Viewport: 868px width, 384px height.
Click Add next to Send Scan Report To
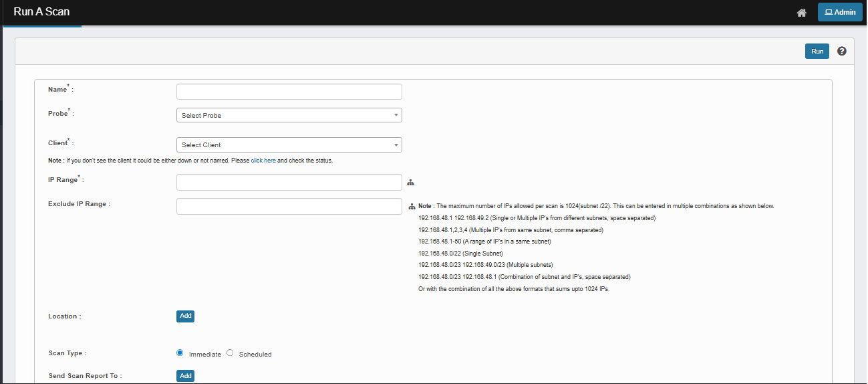click(185, 376)
